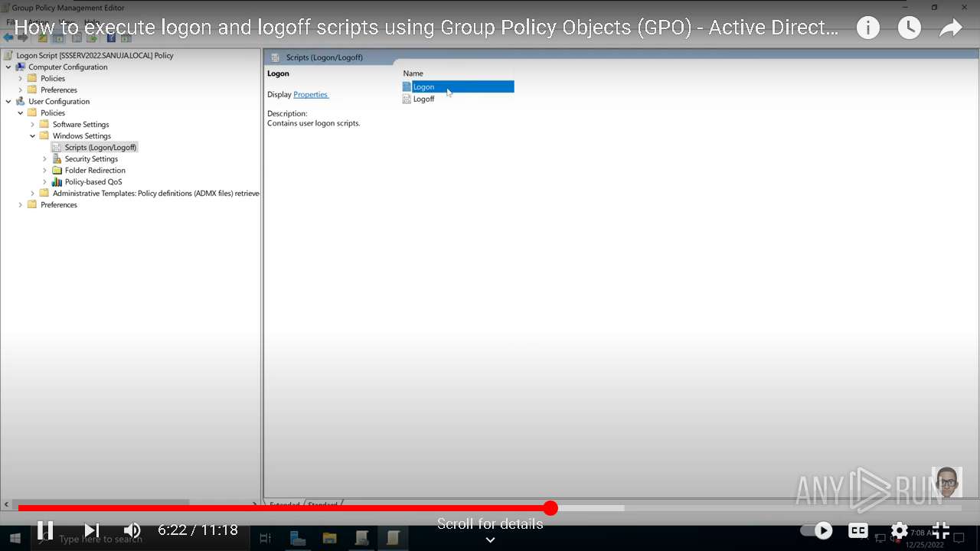Click Policy-based QoS chart icon

(57, 182)
